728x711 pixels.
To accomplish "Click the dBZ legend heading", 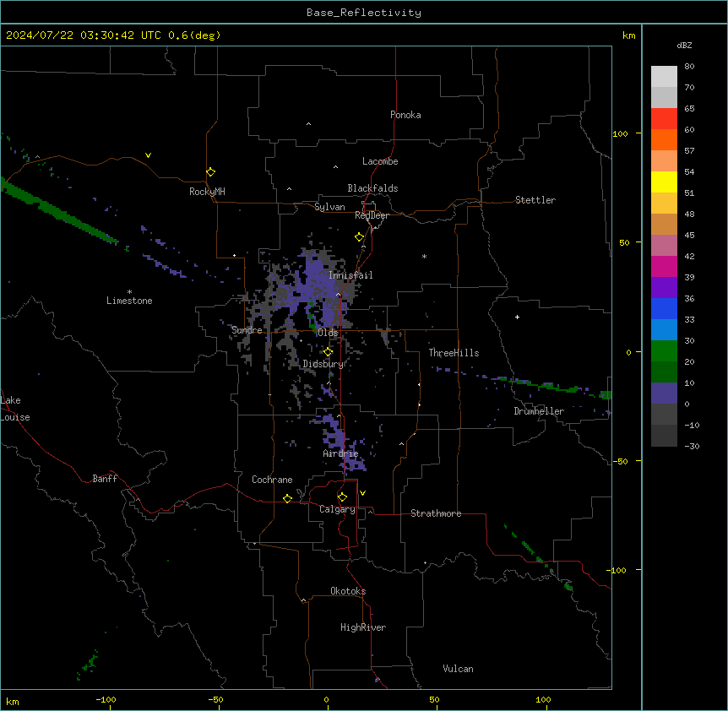I will tap(684, 45).
